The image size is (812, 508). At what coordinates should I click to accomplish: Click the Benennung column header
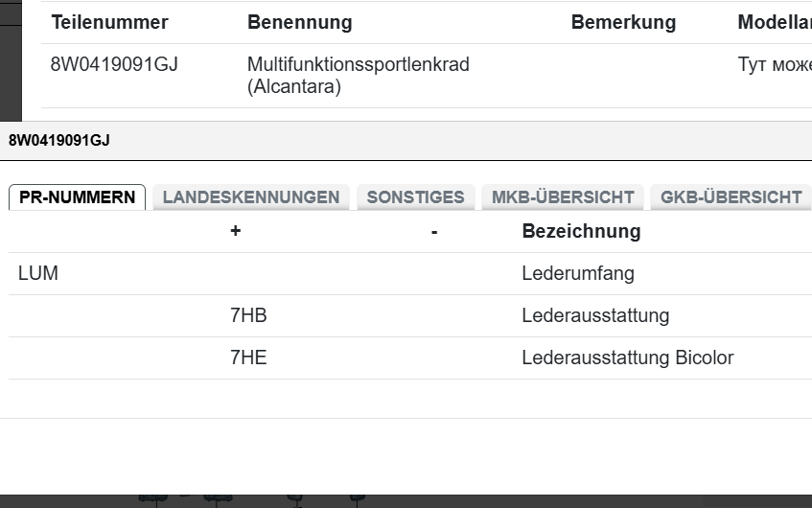(x=299, y=22)
